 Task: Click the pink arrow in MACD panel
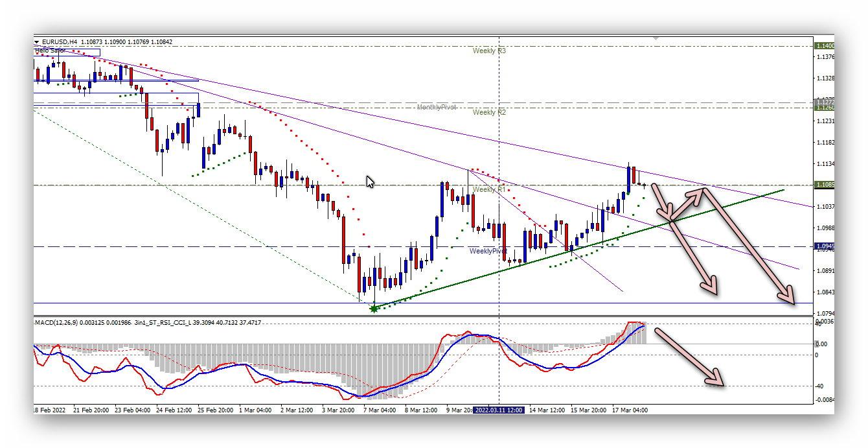[x=688, y=357]
